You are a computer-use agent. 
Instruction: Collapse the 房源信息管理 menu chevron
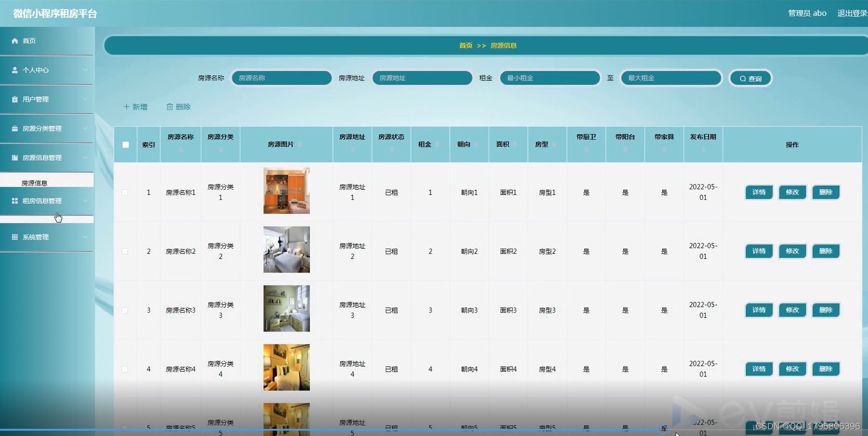click(85, 158)
